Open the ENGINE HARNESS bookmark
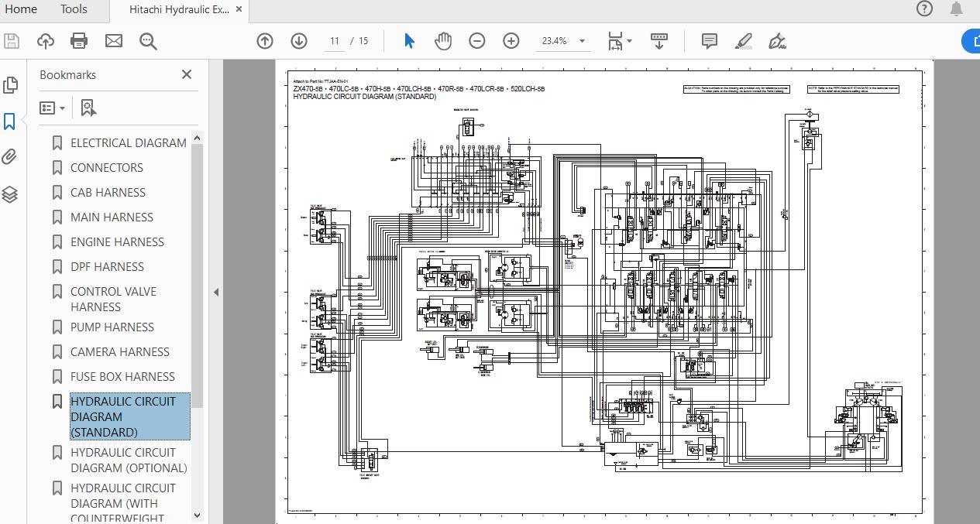 point(117,241)
